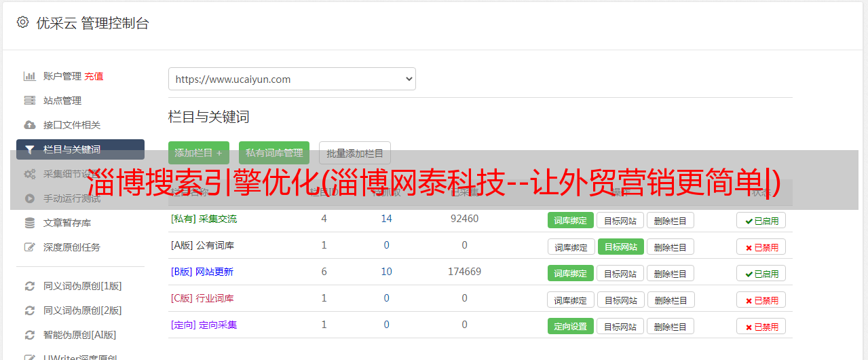Click 目标网站 in the 采集交流 row
This screenshot has width=868, height=360.
click(620, 220)
